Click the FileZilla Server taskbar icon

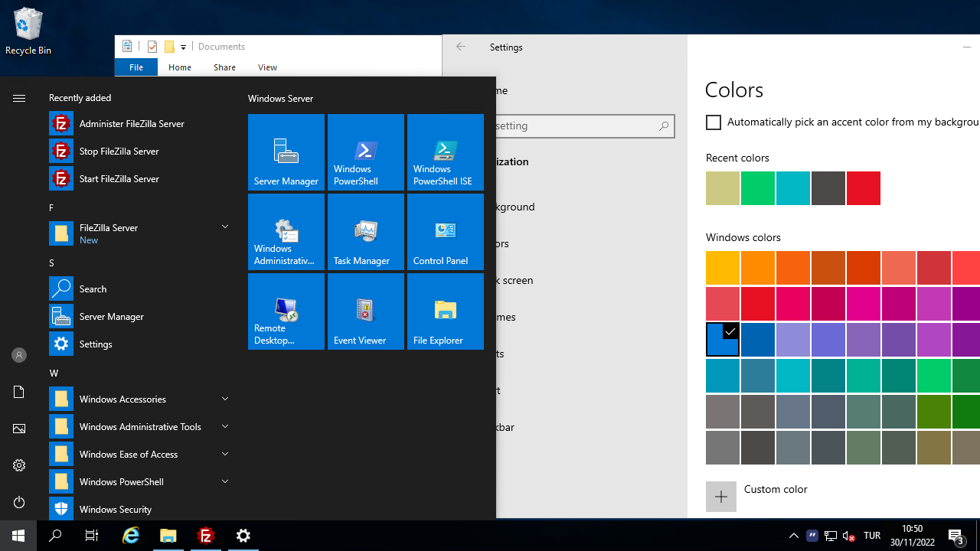click(x=206, y=536)
